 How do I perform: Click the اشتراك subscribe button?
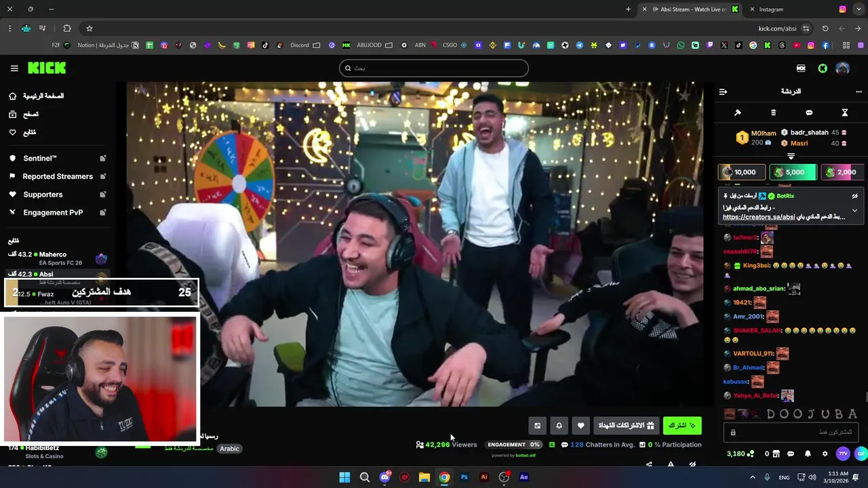[682, 426]
